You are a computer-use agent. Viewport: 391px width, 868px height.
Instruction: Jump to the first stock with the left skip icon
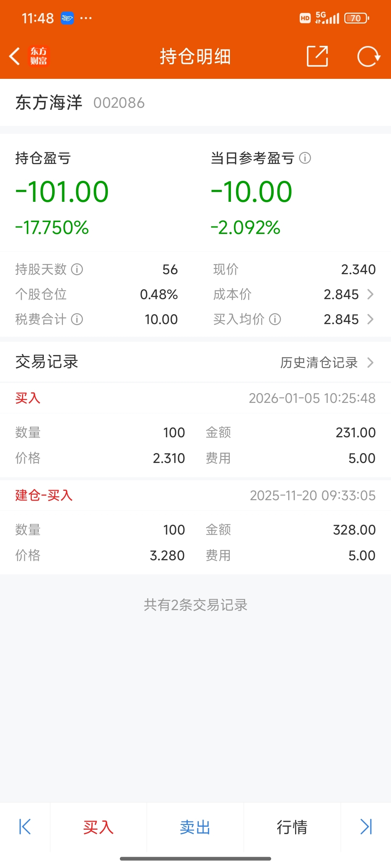25,827
